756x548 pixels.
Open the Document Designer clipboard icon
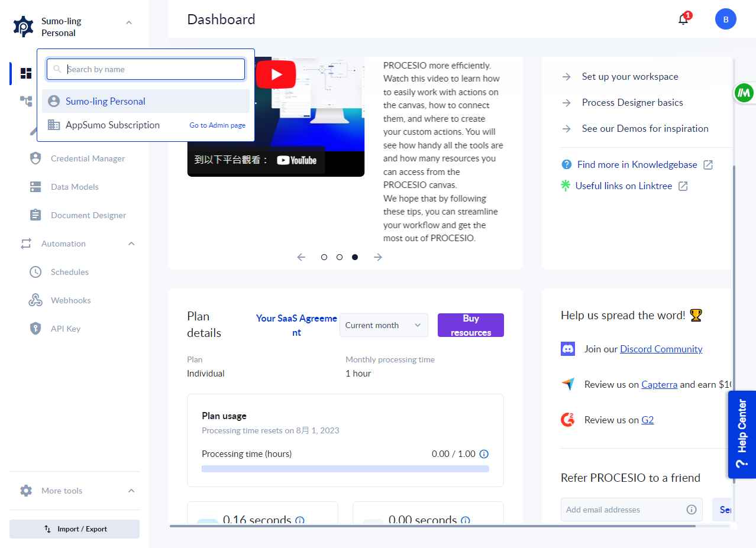tap(35, 215)
